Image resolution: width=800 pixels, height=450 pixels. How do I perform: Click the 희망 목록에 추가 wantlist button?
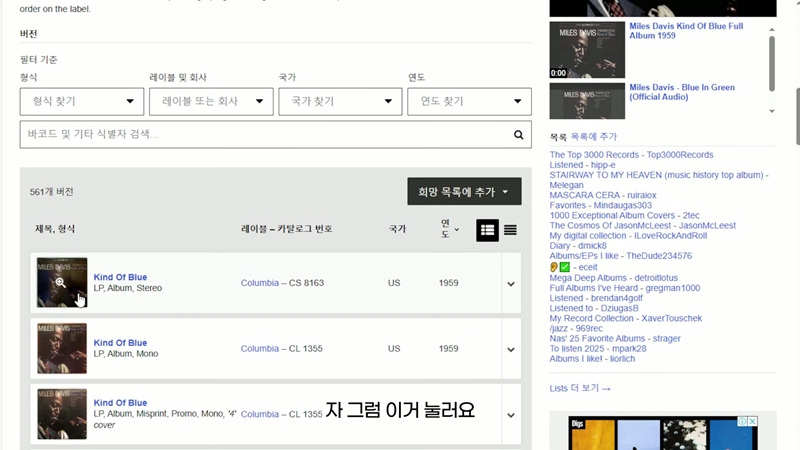tap(464, 192)
